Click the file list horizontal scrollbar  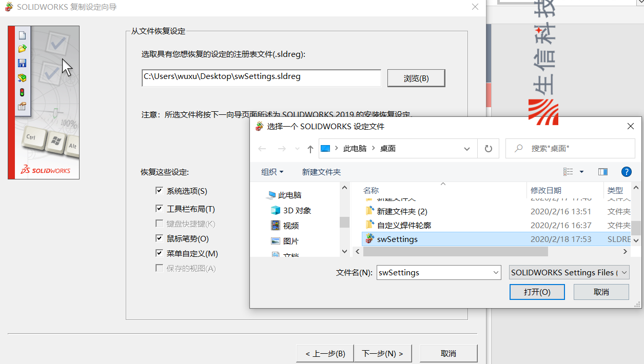click(x=456, y=252)
